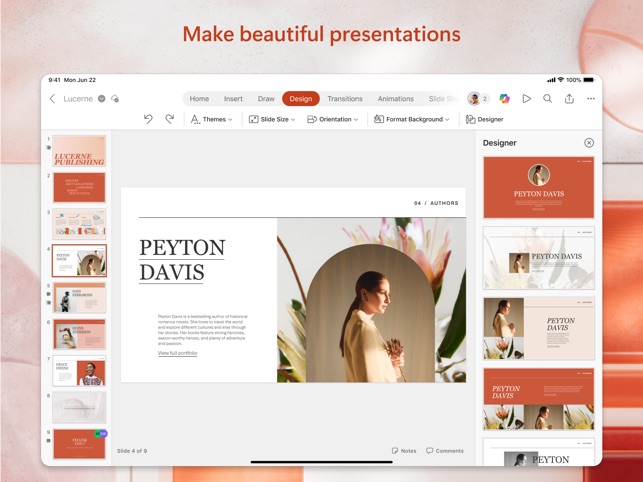Viewport: 643px width, 482px height.
Task: Expand the Slide Size dropdown
Action: coord(272,119)
